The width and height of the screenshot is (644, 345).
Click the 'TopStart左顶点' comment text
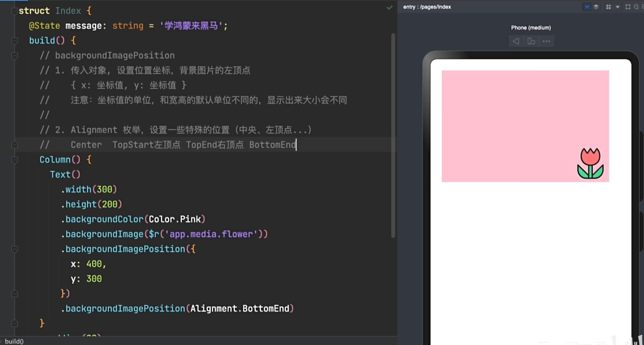pyautogui.click(x=146, y=145)
